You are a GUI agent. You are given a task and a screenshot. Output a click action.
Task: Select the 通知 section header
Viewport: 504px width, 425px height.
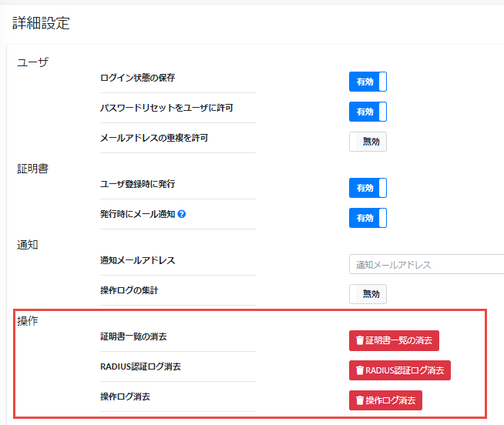[x=28, y=245]
